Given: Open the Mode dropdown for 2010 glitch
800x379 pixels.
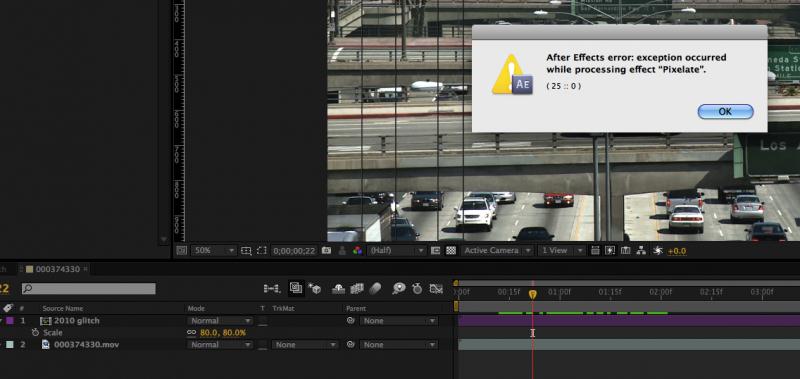Looking at the screenshot, I should [x=220, y=321].
